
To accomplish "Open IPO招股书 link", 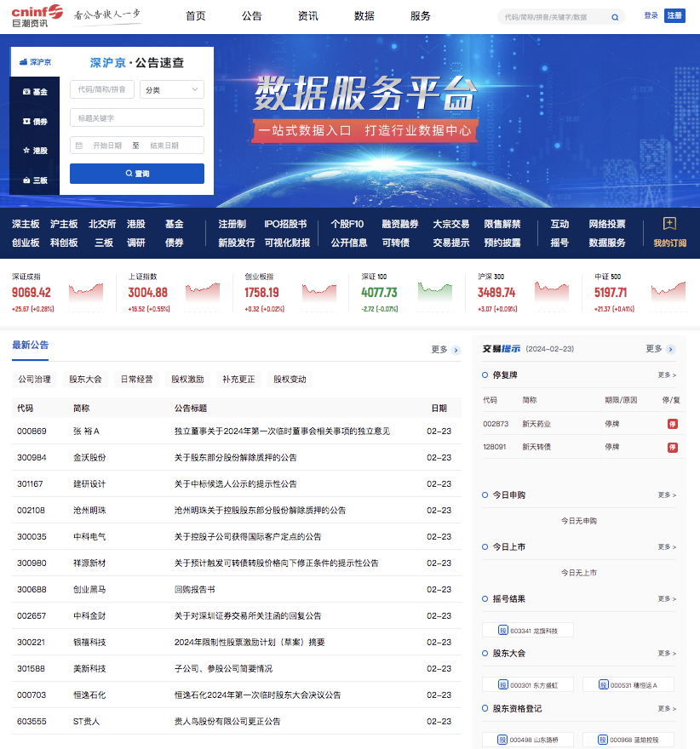I will pos(285,224).
